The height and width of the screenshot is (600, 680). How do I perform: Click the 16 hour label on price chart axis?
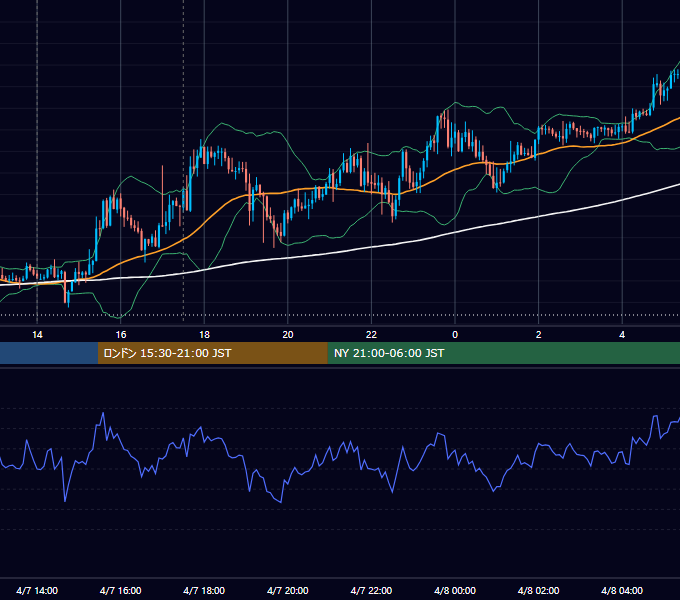pyautogui.click(x=121, y=335)
